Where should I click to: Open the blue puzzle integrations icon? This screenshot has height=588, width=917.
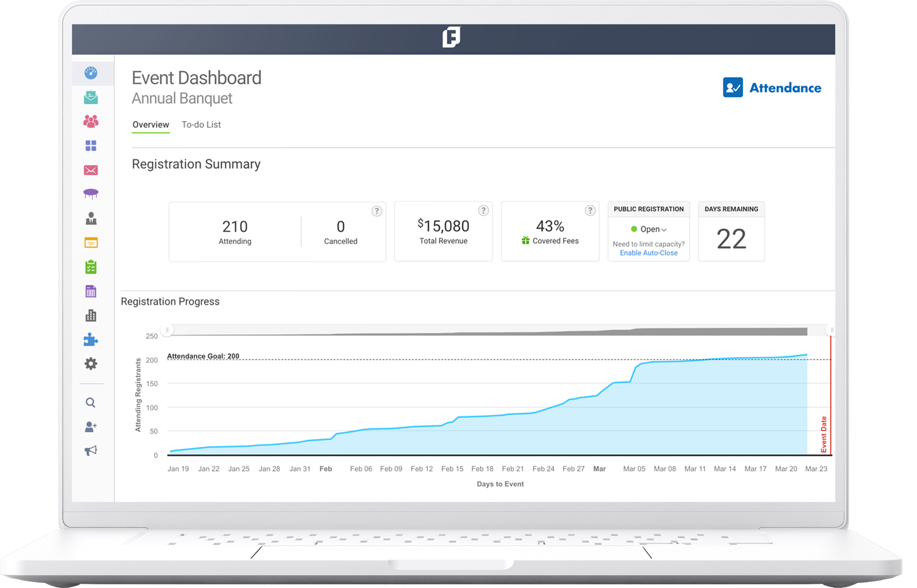click(90, 340)
